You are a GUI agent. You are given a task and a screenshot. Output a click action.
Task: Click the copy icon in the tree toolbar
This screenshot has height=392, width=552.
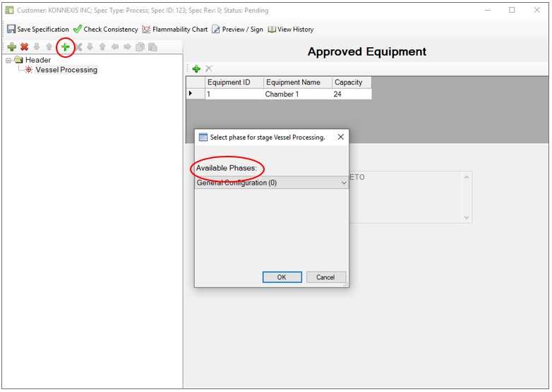pyautogui.click(x=140, y=47)
